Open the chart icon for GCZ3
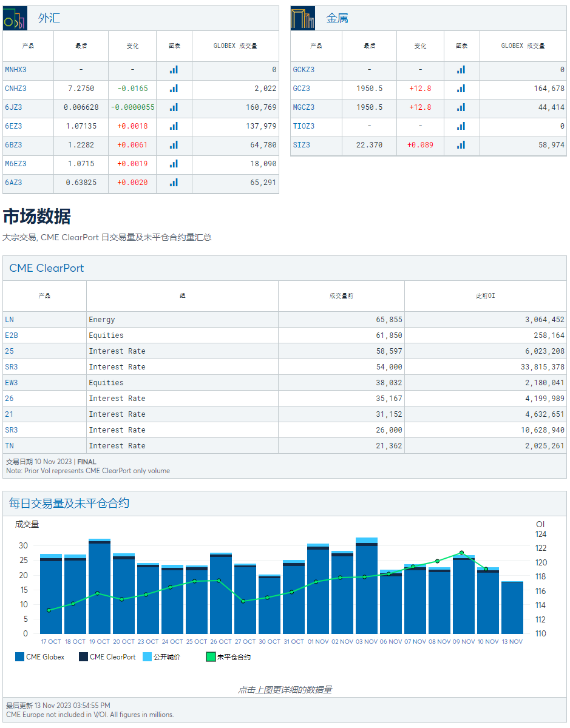Image resolution: width=570 pixels, height=728 pixels. point(461,89)
